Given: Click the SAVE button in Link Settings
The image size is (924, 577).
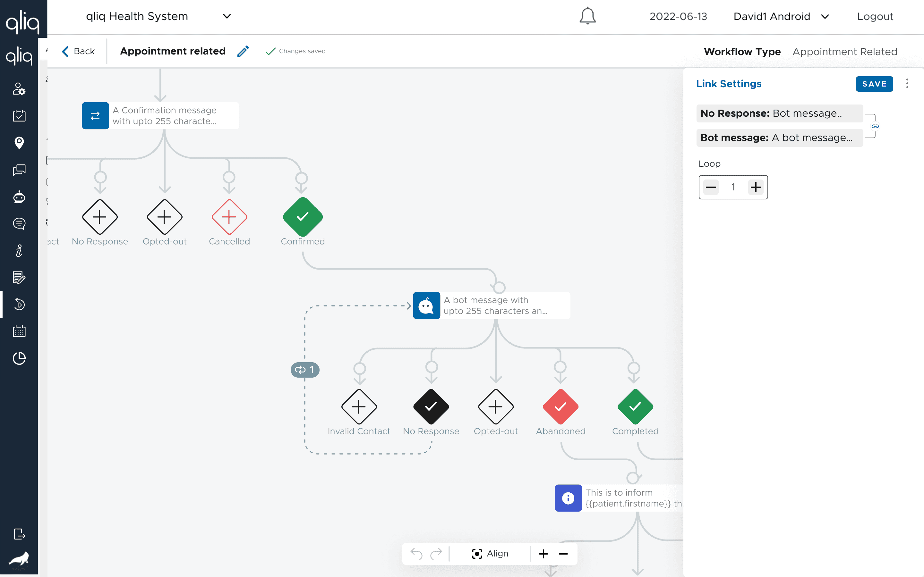Looking at the screenshot, I should (x=874, y=84).
